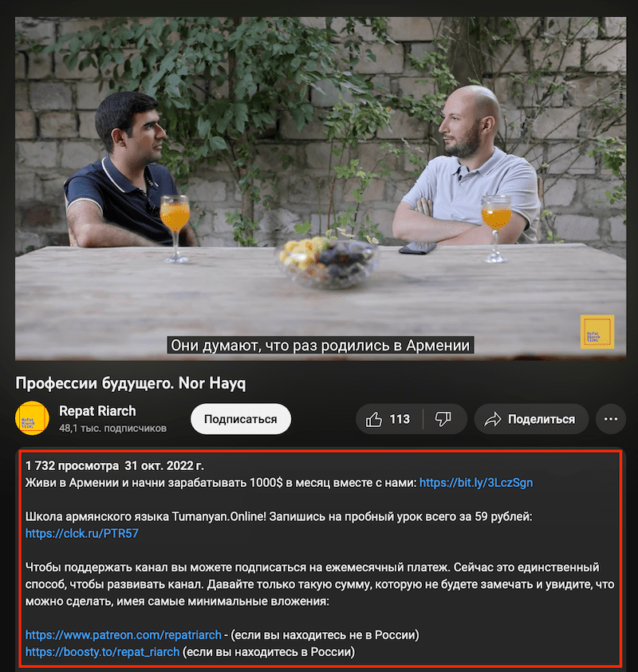This screenshot has width=638, height=672.
Task: Click the channel watermark in video corner
Action: (x=597, y=332)
